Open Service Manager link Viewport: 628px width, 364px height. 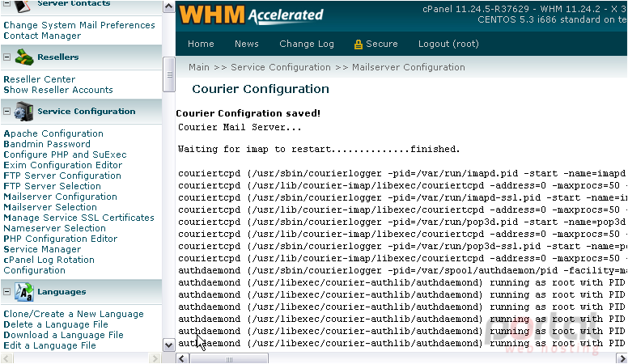pos(42,249)
